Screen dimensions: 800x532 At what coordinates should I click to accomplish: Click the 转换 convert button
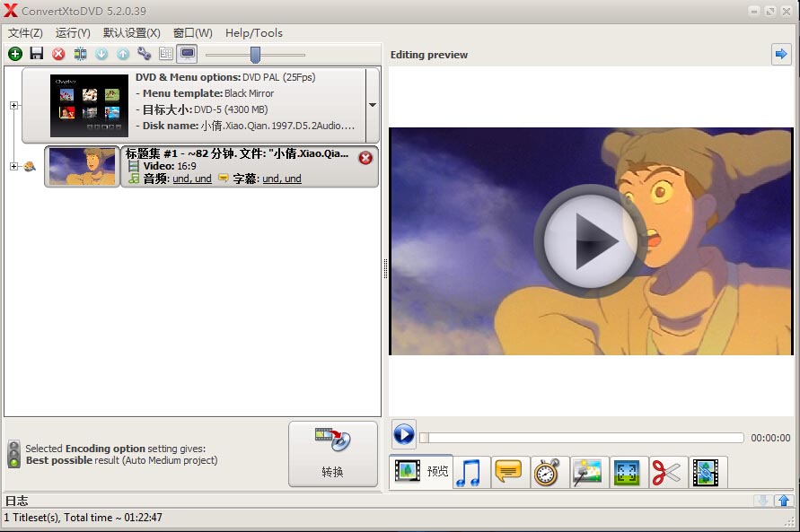coord(333,454)
